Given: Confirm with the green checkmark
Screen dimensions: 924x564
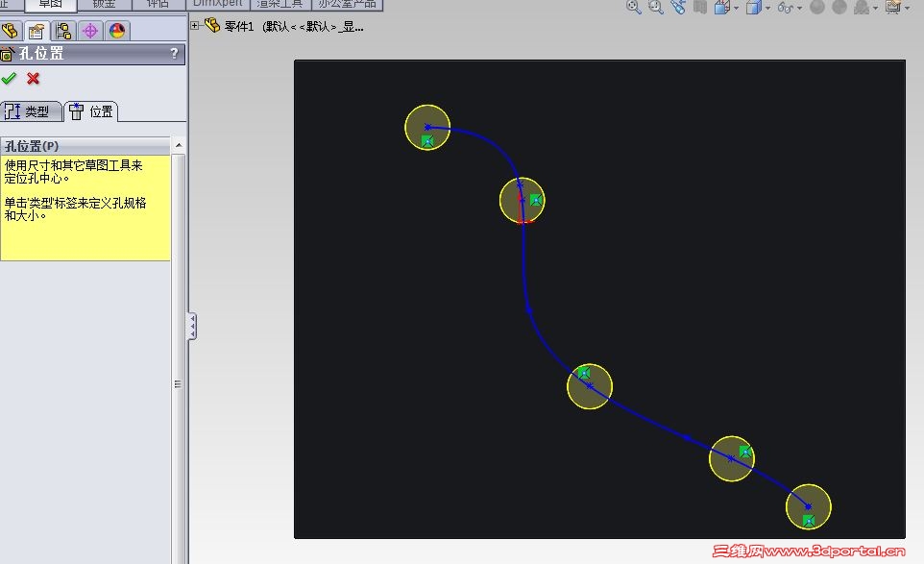Looking at the screenshot, I should tap(9, 79).
